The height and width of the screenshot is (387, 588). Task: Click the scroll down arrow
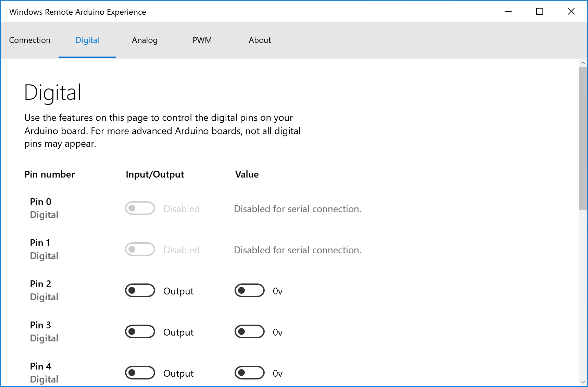[583, 382]
